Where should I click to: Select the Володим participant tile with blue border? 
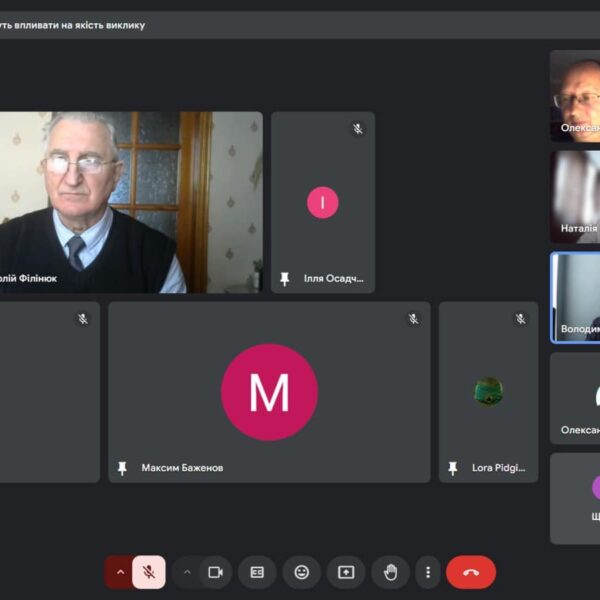click(x=576, y=297)
